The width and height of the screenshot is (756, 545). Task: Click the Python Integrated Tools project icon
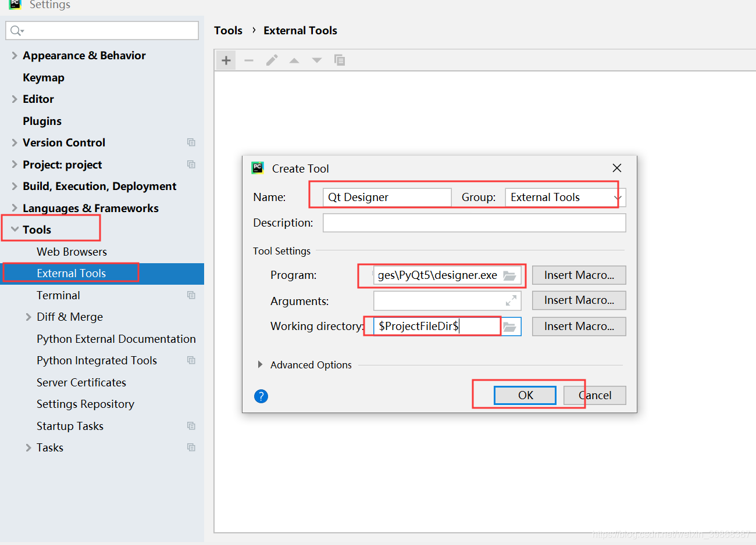pyautogui.click(x=191, y=360)
